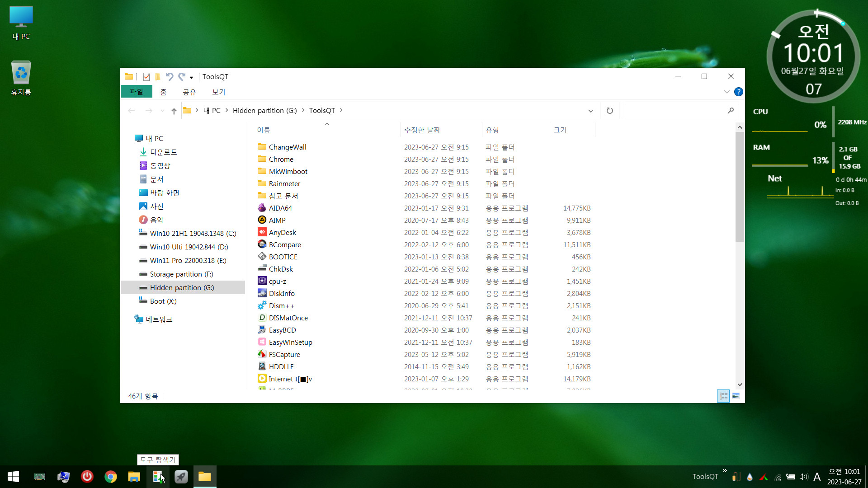The width and height of the screenshot is (868, 488).
Task: Switch to details view layout
Action: [x=723, y=396]
